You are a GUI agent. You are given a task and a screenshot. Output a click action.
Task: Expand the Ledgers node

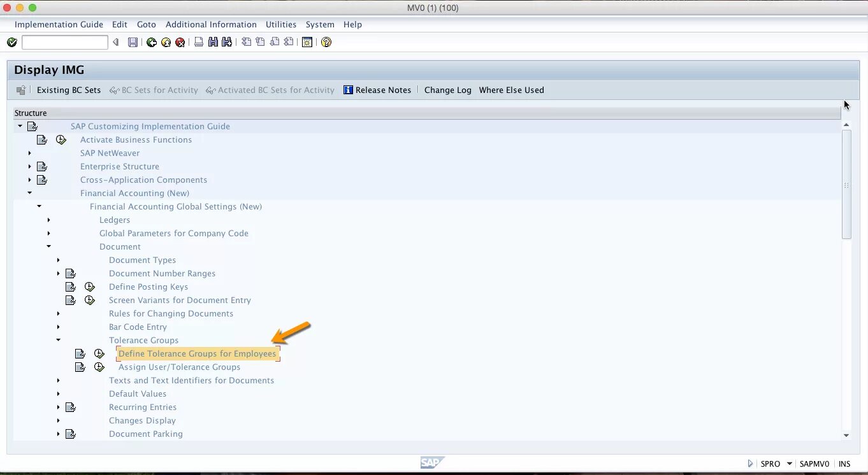click(48, 220)
